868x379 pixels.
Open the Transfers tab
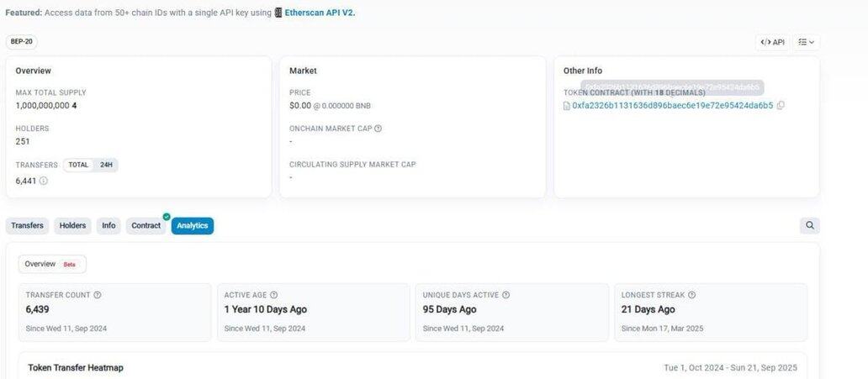pyautogui.click(x=27, y=225)
